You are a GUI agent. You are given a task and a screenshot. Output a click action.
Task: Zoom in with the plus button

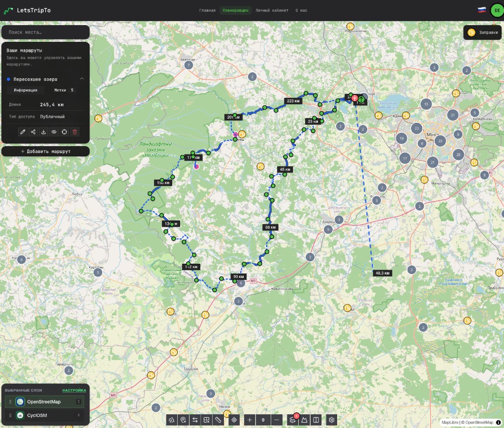point(250,420)
